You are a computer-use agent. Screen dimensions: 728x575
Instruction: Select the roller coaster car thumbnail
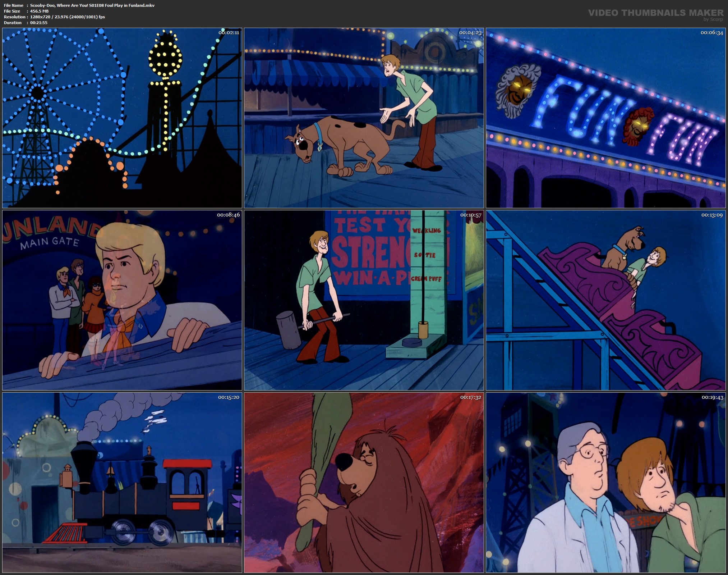coord(605,300)
